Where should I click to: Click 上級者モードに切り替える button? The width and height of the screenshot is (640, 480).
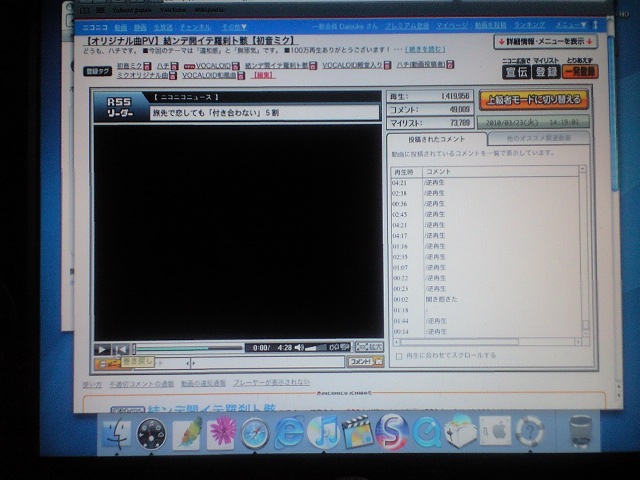533,100
